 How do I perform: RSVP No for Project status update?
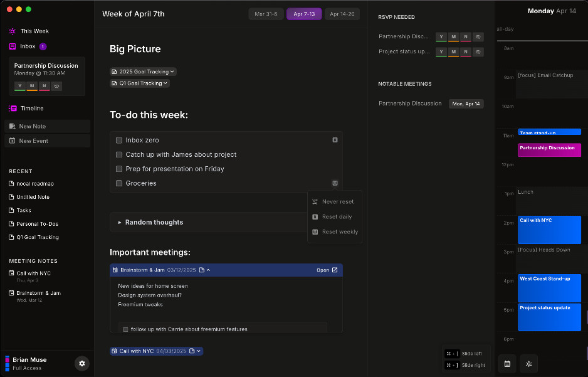[x=466, y=52]
